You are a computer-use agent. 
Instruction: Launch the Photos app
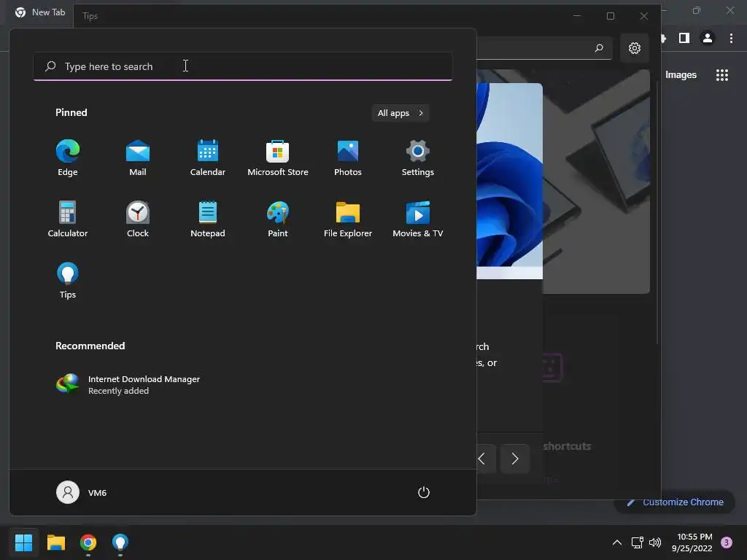coord(348,158)
